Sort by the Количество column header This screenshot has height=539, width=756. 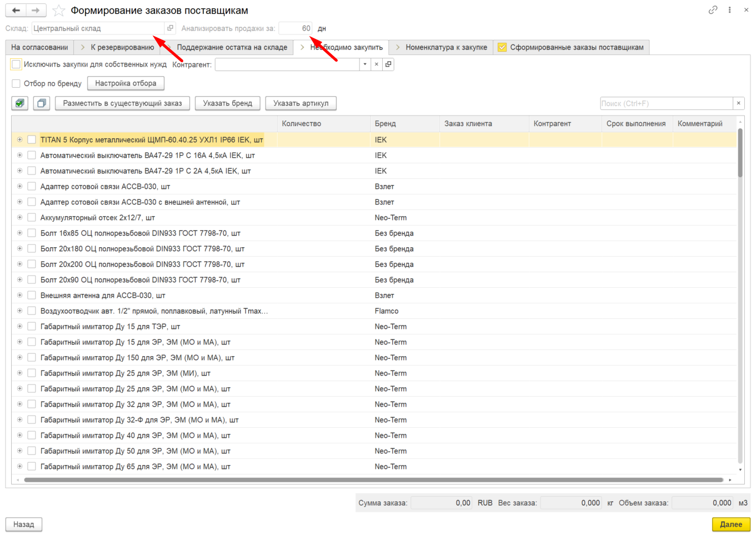tap(323, 124)
